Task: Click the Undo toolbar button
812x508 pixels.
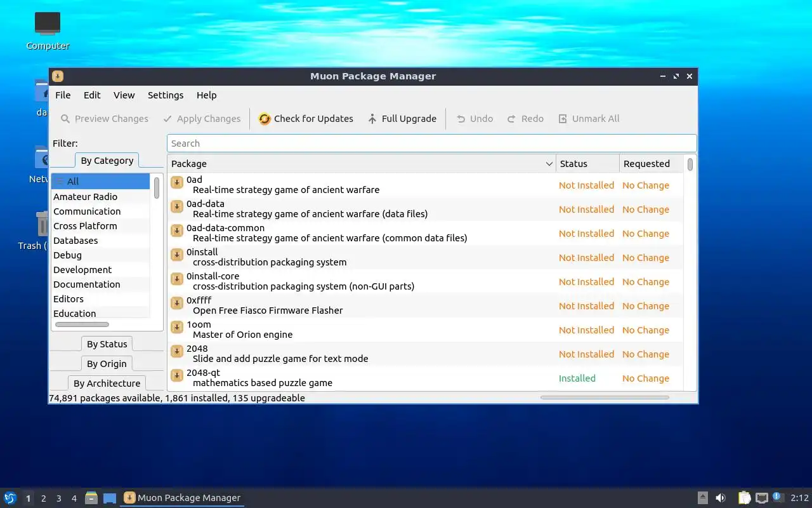Action: [x=475, y=119]
